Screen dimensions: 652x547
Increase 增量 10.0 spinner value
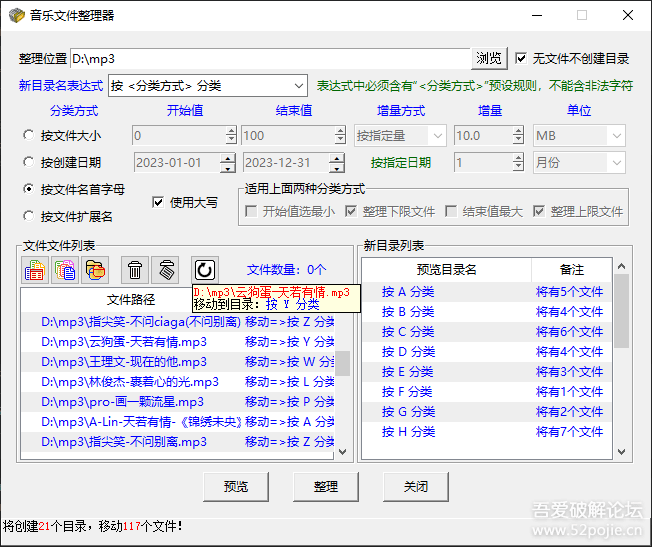pos(518,131)
